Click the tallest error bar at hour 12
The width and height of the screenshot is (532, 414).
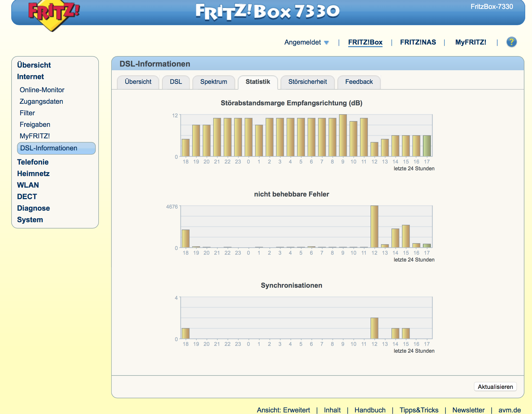[x=374, y=227]
